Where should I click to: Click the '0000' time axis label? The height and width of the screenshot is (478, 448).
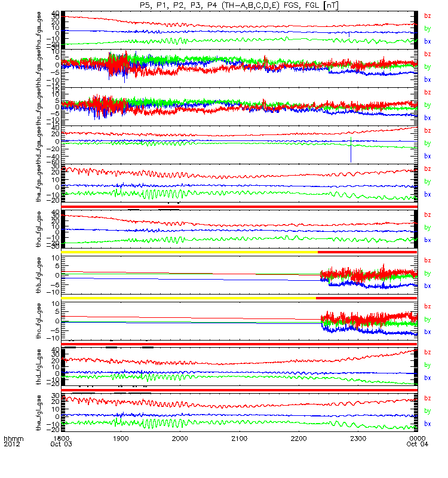pos(418,439)
